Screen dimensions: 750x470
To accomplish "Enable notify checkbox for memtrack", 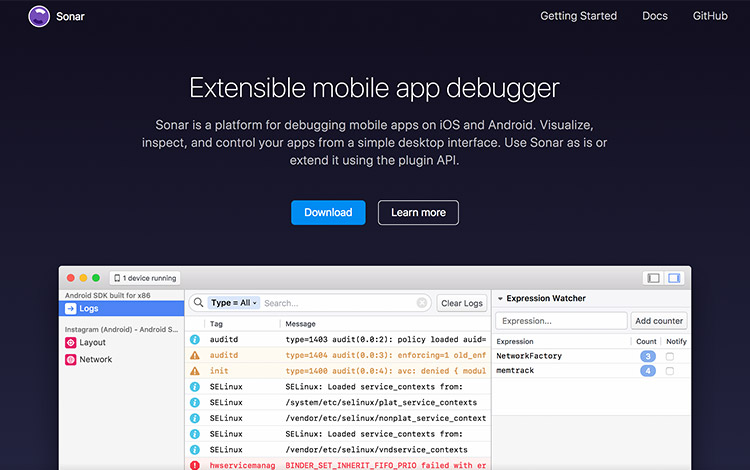I will click(x=670, y=371).
